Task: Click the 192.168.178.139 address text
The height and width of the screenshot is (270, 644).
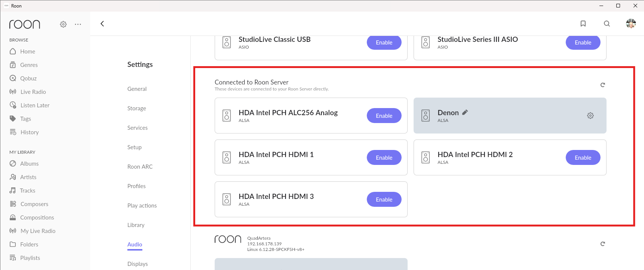Action: point(264,244)
